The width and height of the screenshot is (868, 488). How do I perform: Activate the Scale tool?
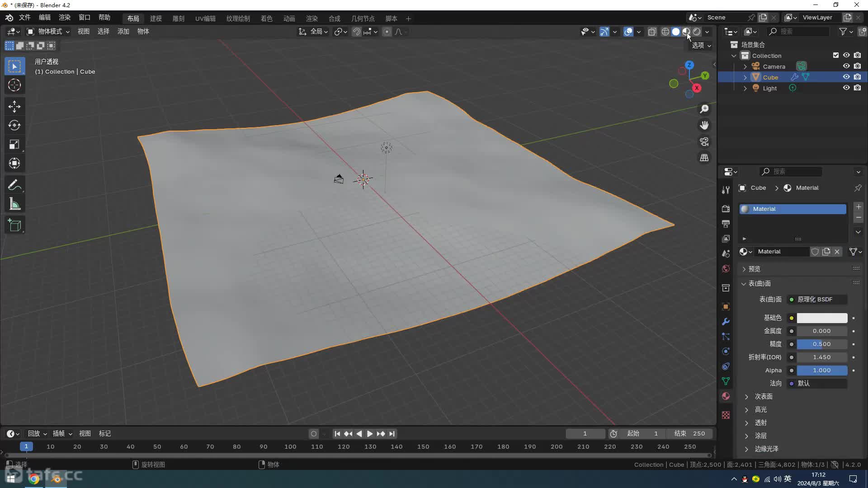14,145
